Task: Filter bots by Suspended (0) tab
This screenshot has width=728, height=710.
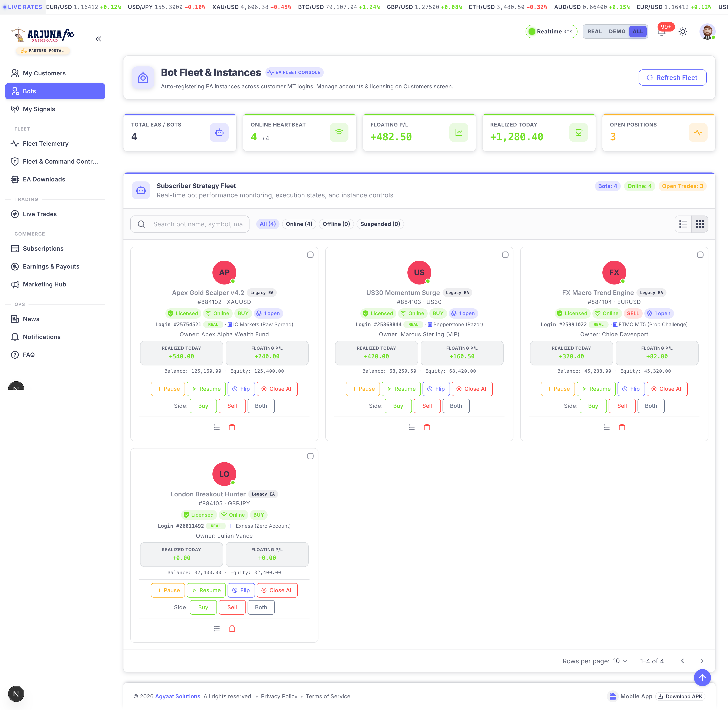Action: click(380, 224)
